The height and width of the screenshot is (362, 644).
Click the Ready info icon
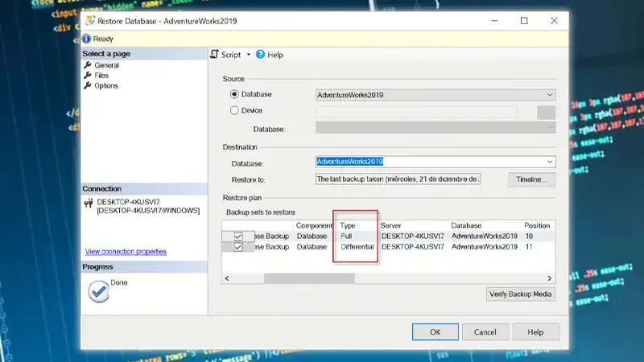(86, 39)
